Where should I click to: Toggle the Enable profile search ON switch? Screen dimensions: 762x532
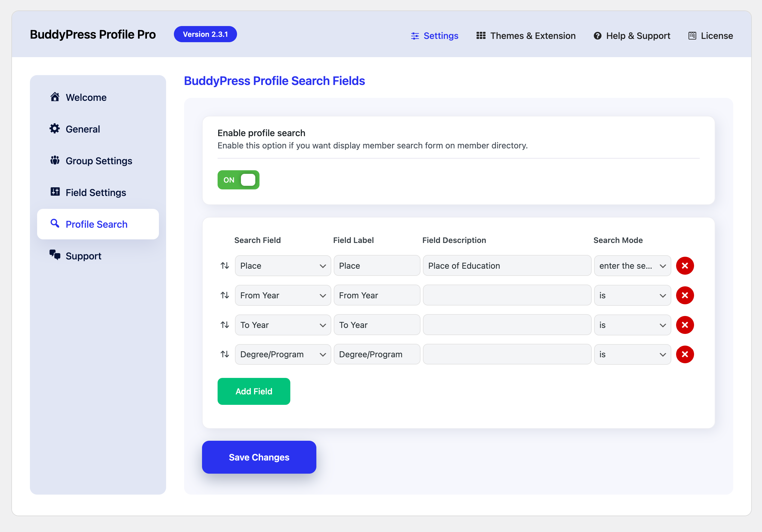tap(238, 180)
